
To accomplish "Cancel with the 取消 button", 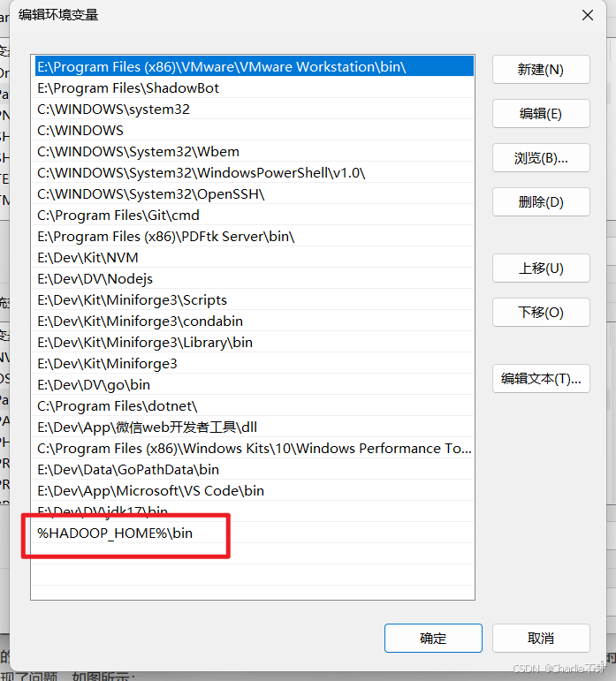I will coord(541,639).
